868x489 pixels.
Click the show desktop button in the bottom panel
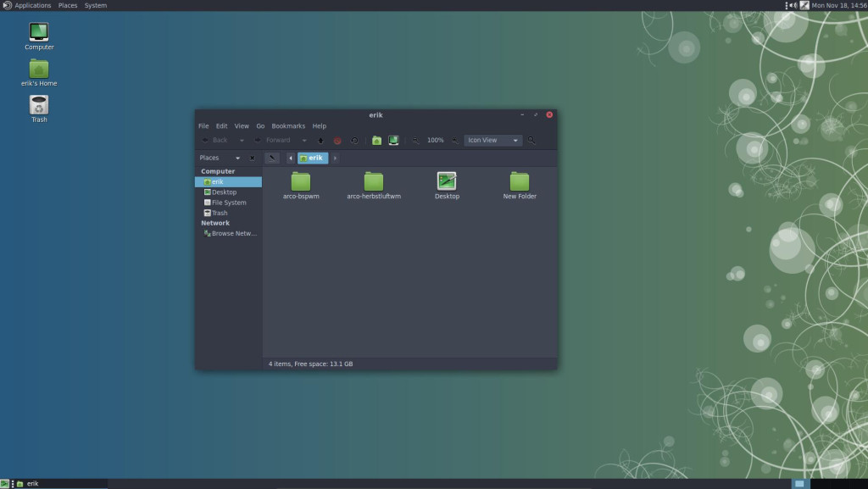tap(4, 483)
